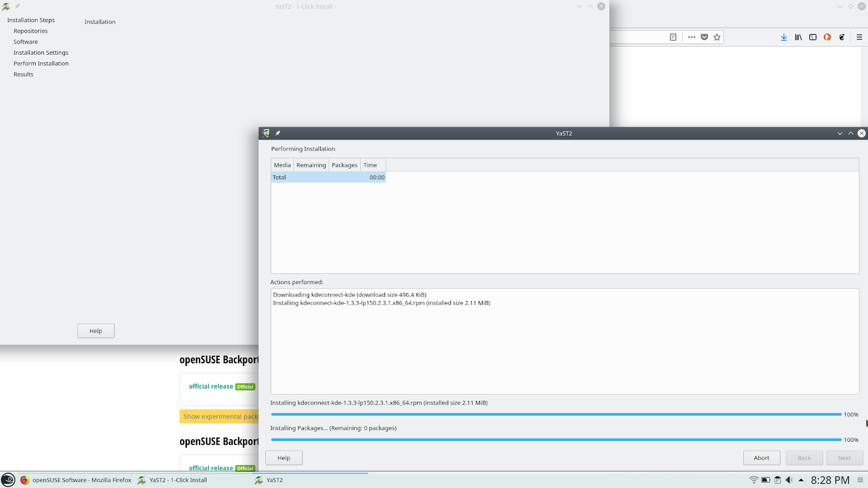Open the openSUSE application launcher
The height and width of the screenshot is (488, 868).
tap(8, 480)
